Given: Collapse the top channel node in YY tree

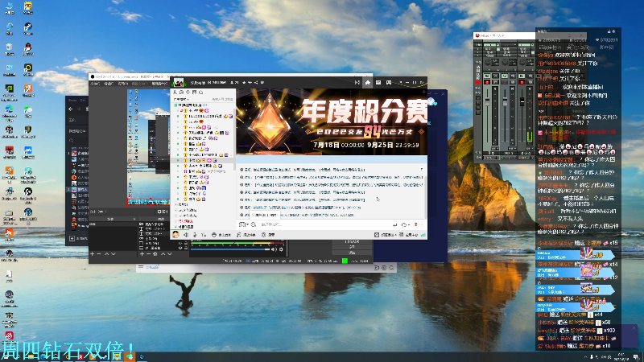Looking at the screenshot, I should (175, 105).
